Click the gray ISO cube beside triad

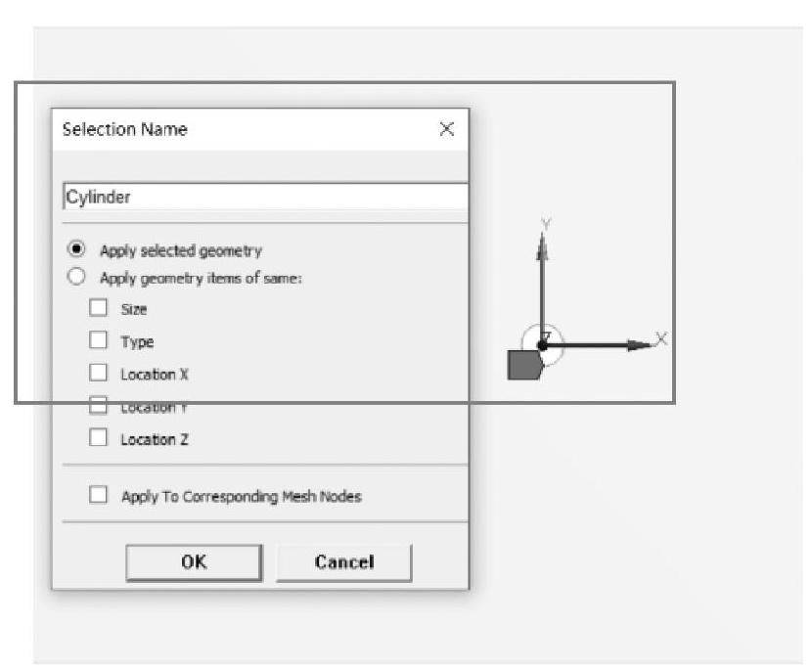[x=523, y=364]
